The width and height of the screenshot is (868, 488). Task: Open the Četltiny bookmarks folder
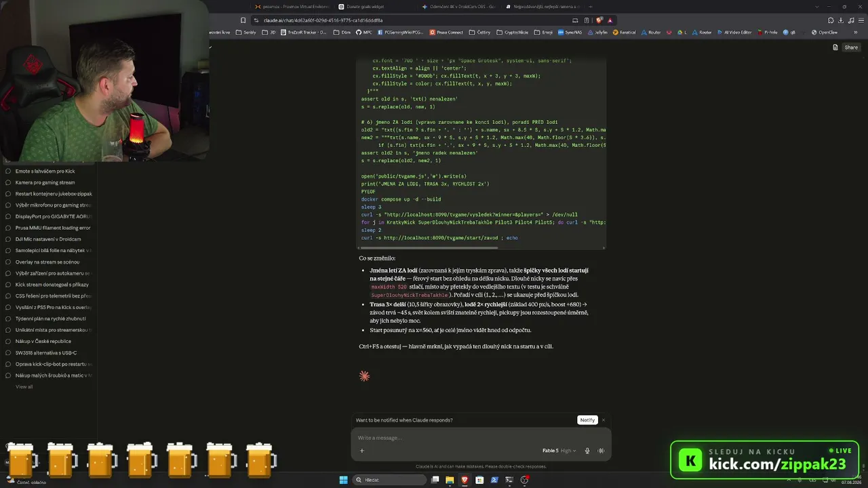tap(480, 33)
